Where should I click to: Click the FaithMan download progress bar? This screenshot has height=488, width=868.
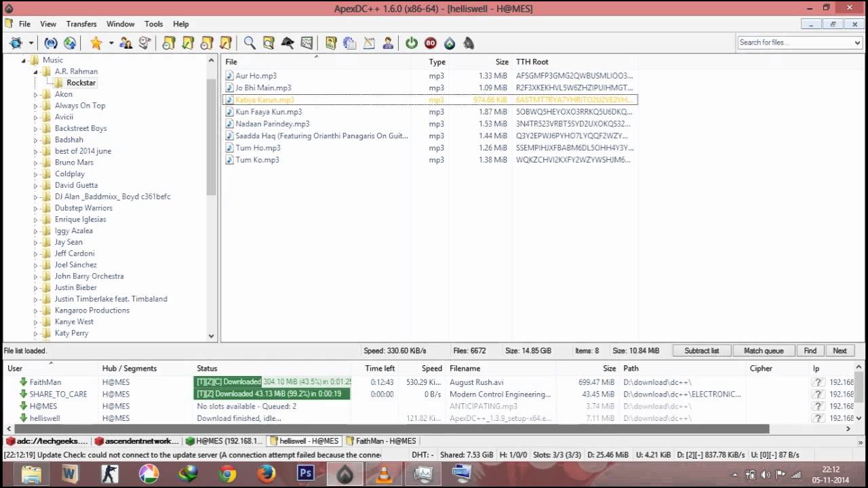tap(273, 382)
